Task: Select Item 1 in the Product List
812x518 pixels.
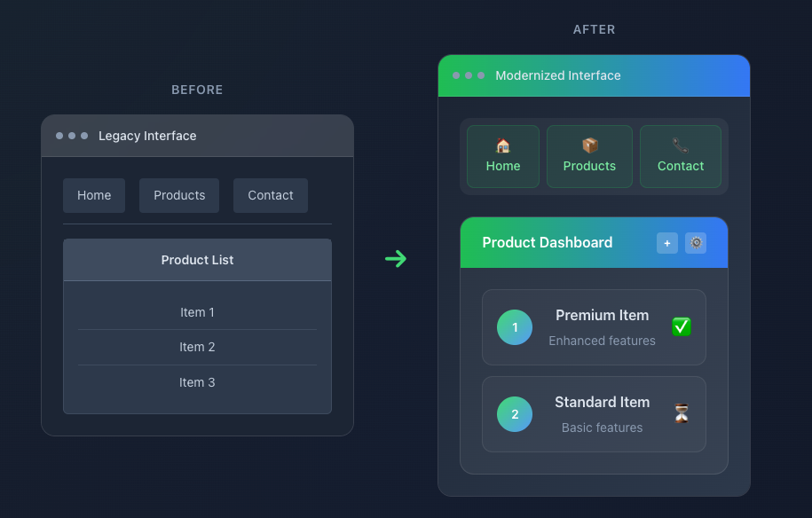Action: [x=197, y=312]
